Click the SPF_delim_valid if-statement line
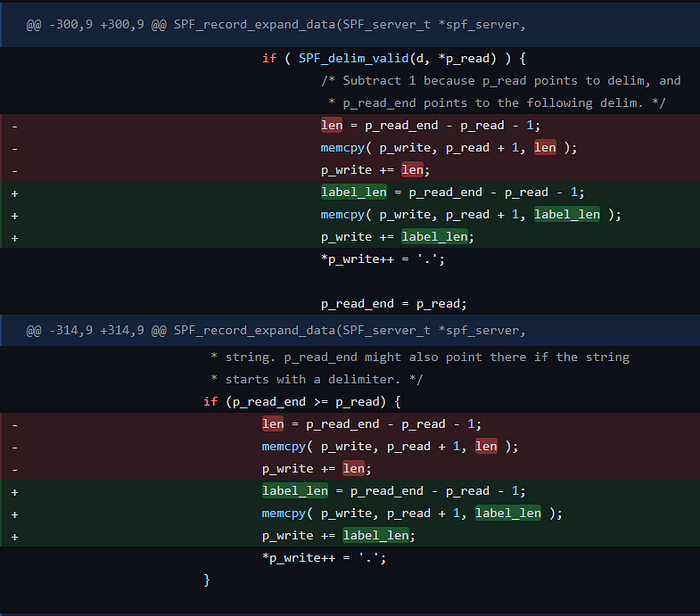Viewport: 700px width, 616px height. 395,58
